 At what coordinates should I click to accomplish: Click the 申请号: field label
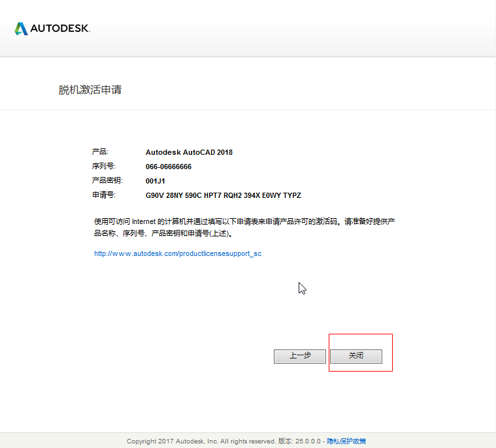(104, 195)
